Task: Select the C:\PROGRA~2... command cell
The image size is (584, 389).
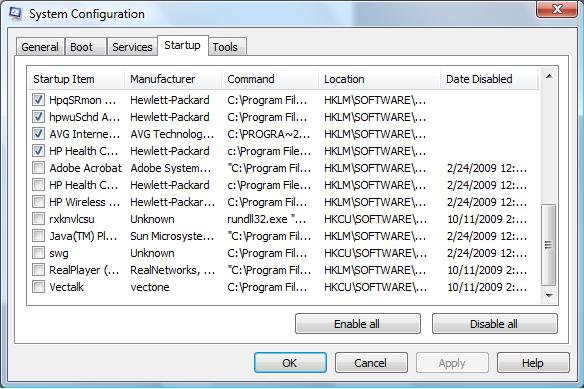Action: pyautogui.click(x=269, y=134)
